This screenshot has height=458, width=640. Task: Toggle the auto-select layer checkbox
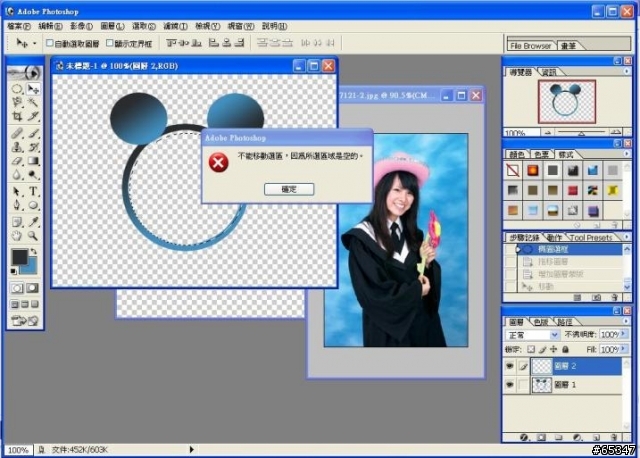click(x=50, y=43)
